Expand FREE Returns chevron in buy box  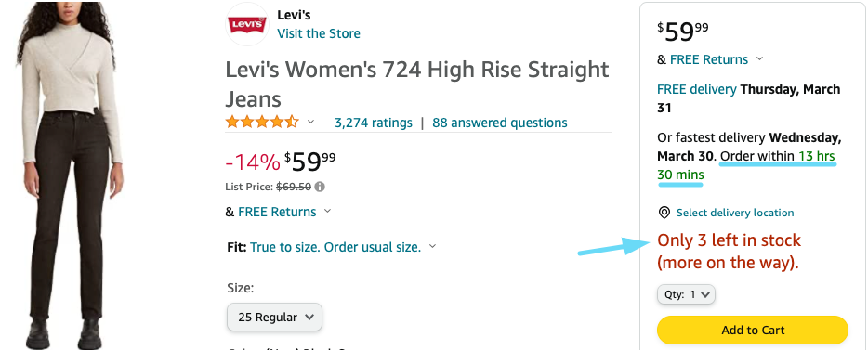point(759,58)
